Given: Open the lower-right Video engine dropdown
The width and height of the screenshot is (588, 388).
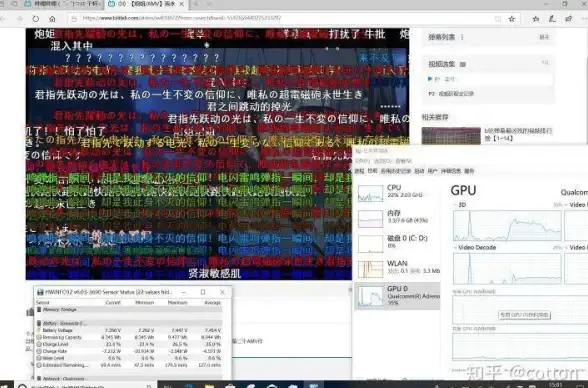Looking at the screenshot, I should [x=576, y=247].
